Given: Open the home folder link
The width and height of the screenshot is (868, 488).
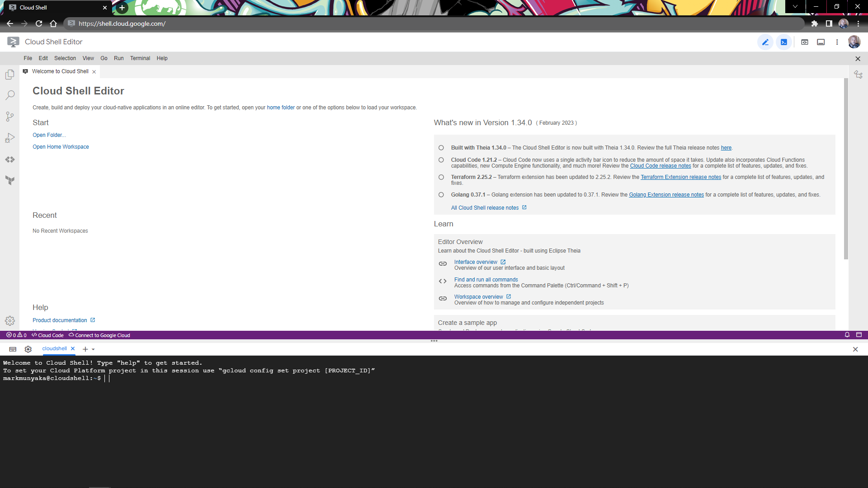Looking at the screenshot, I should (x=281, y=107).
